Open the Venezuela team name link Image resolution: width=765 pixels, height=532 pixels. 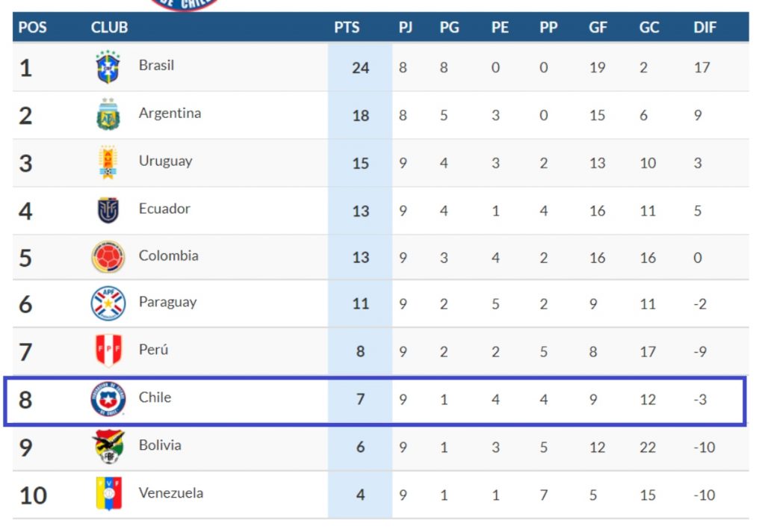pyautogui.click(x=170, y=493)
